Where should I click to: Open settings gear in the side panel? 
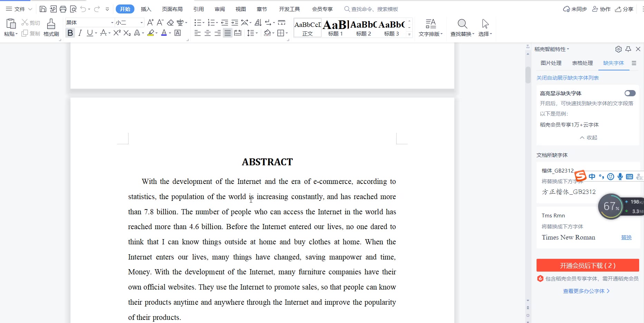[618, 49]
